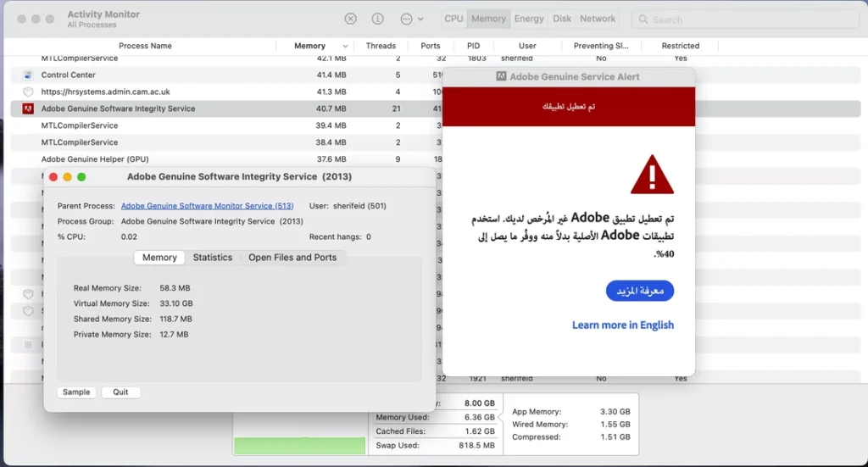The height and width of the screenshot is (467, 868).
Task: Switch to the Memory toolbar tab
Action: [488, 19]
